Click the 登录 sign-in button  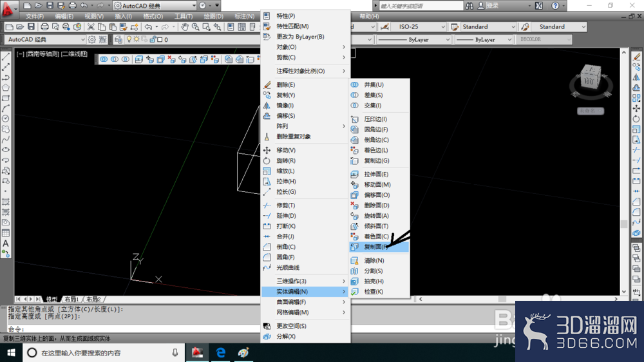click(x=493, y=6)
